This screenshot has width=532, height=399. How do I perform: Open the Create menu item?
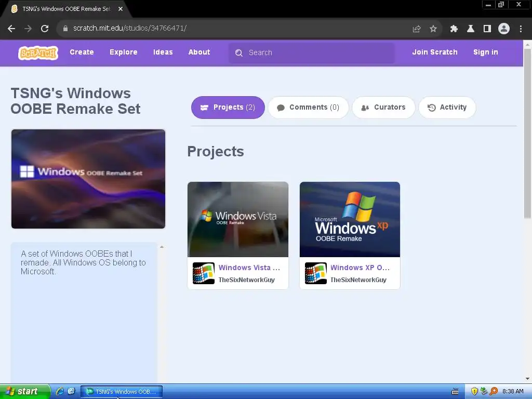[x=82, y=52]
